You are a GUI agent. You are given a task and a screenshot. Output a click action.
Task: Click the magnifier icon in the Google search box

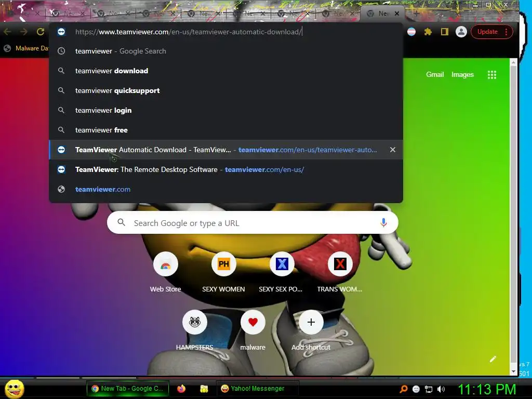coord(121,222)
